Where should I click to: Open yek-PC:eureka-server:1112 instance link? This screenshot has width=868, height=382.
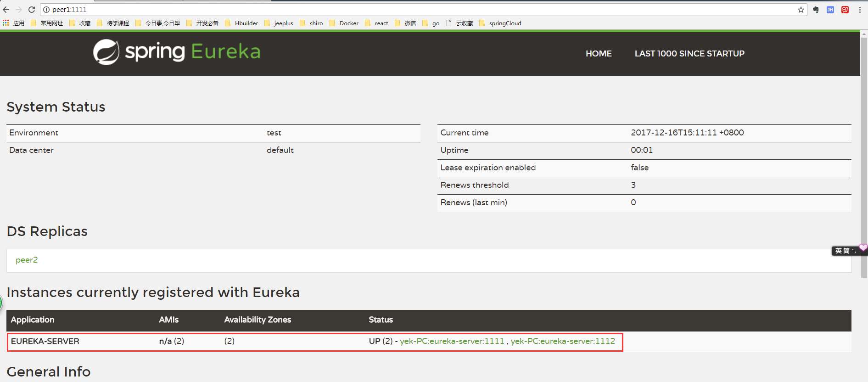point(563,341)
